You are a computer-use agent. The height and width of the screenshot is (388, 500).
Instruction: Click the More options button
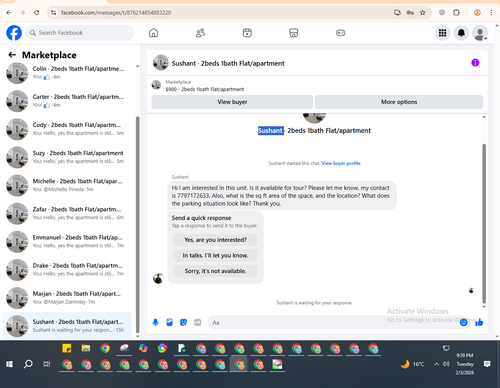(x=399, y=102)
